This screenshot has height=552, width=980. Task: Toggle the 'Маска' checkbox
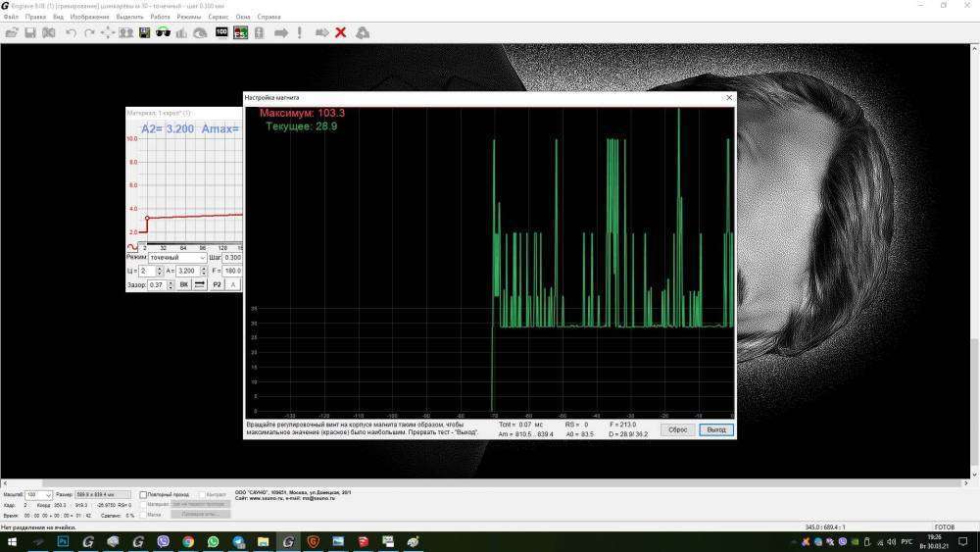pyautogui.click(x=143, y=514)
